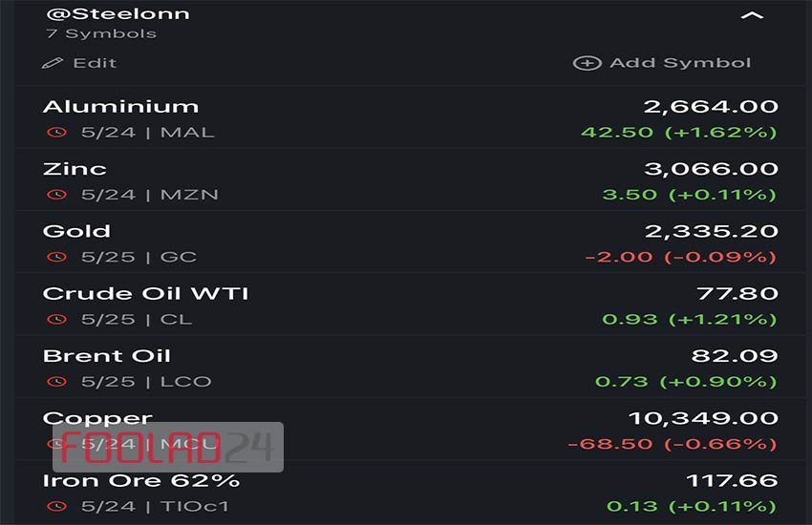Screen dimensions: 812x525
Task: Open the Aluminium symbol row
Action: click(410, 118)
